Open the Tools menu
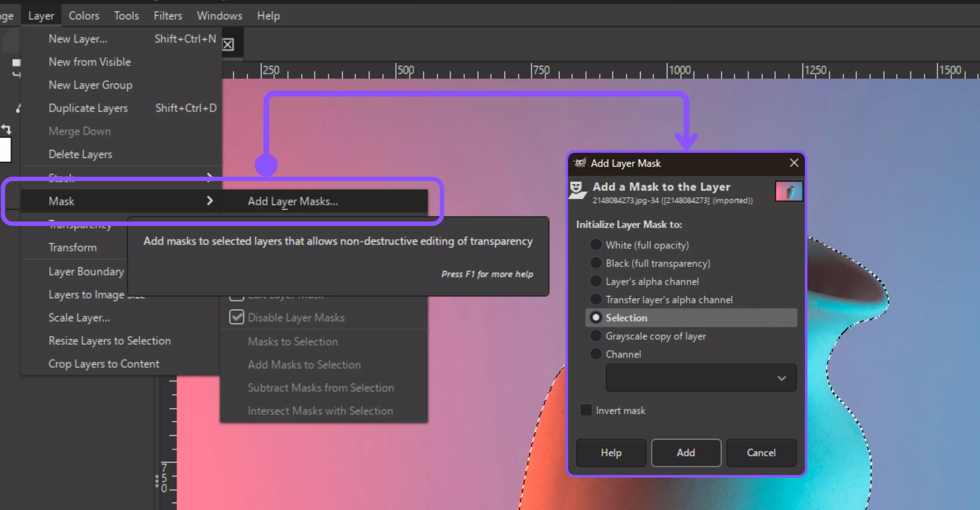Screen dimensions: 980x510 tap(126, 16)
